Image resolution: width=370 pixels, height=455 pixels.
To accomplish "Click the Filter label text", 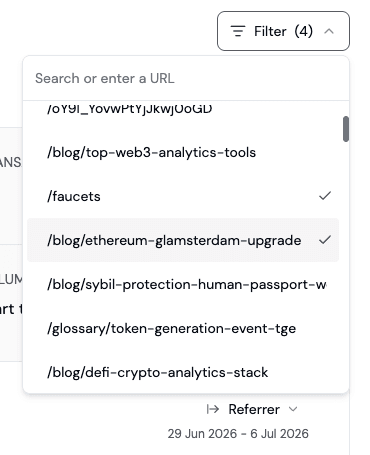I will click(270, 31).
